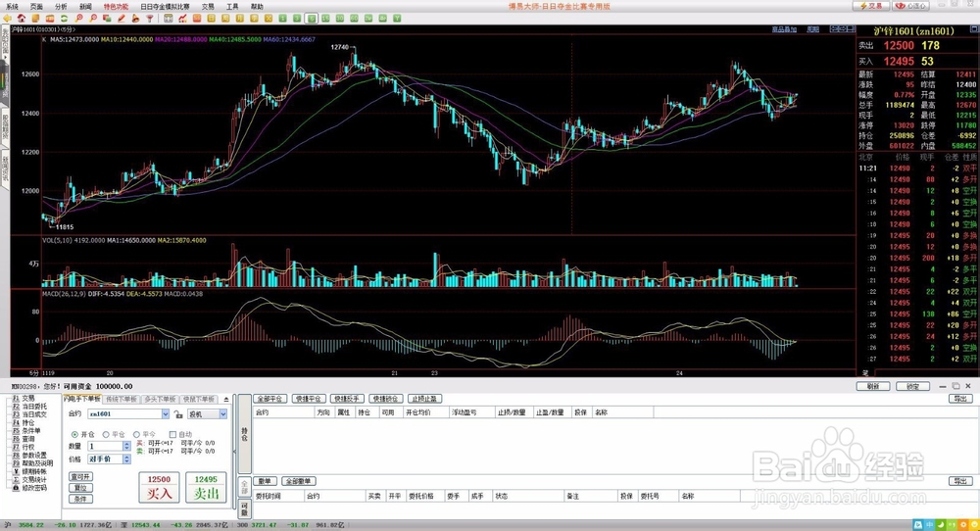
Task: Switch chart to 15-minute period
Action: pyautogui.click(x=325, y=19)
